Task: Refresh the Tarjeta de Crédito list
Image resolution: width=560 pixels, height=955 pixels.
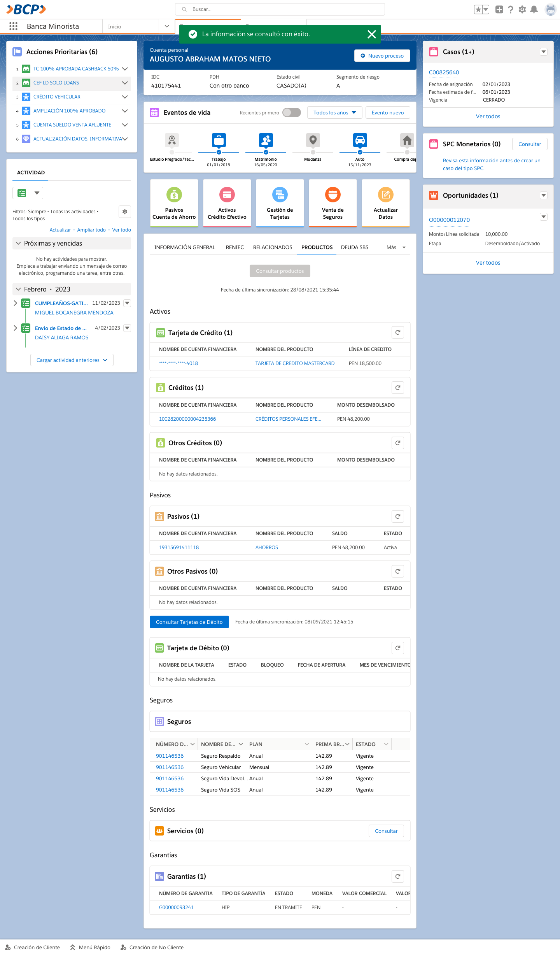Action: pyautogui.click(x=398, y=332)
